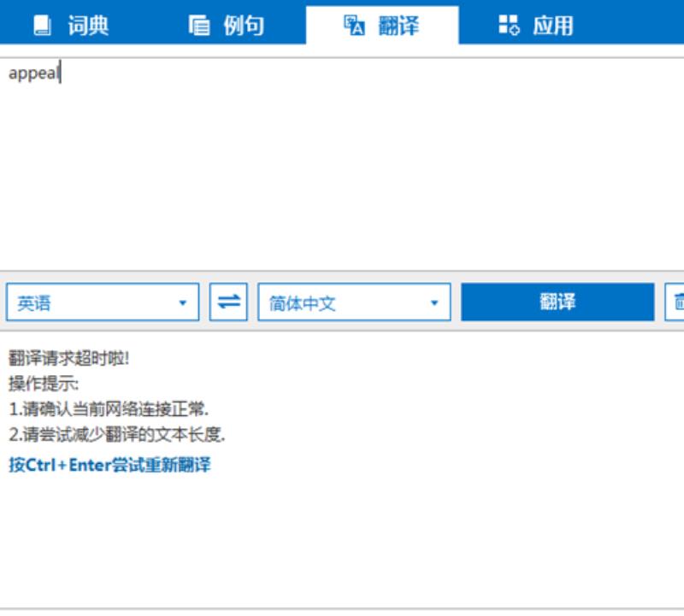
Task: Click the 按Ctrl+Enter尝试重新翻译 retry link
Action: point(109,465)
